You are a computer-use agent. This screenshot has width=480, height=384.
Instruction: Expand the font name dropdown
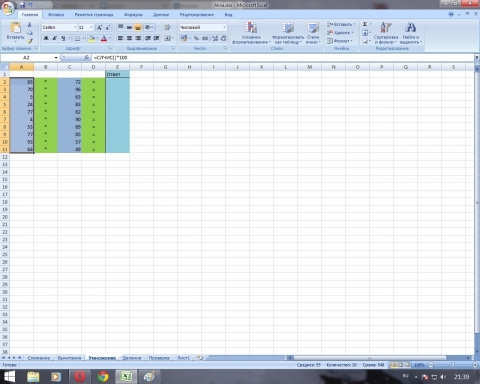tap(75, 27)
